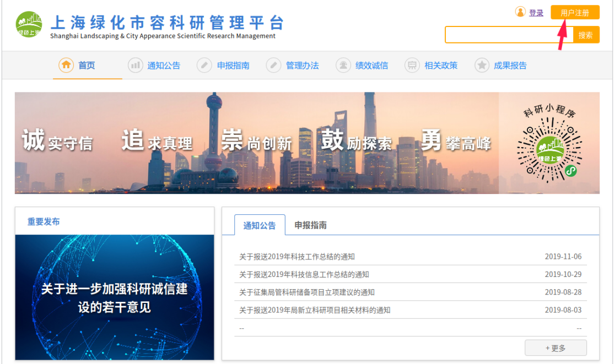Click the user avatar icon near 登录
The image size is (615, 364).
tap(520, 12)
